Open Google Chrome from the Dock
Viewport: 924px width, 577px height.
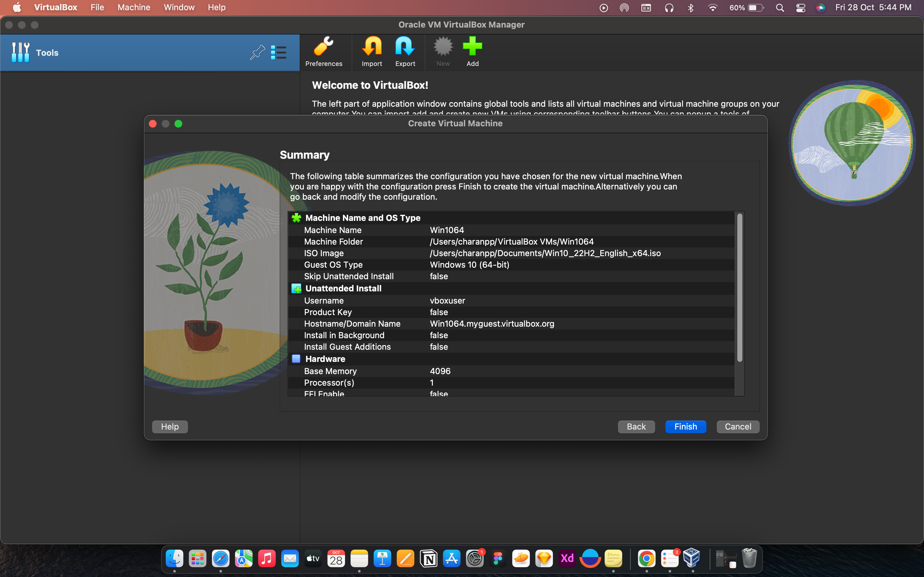click(646, 559)
